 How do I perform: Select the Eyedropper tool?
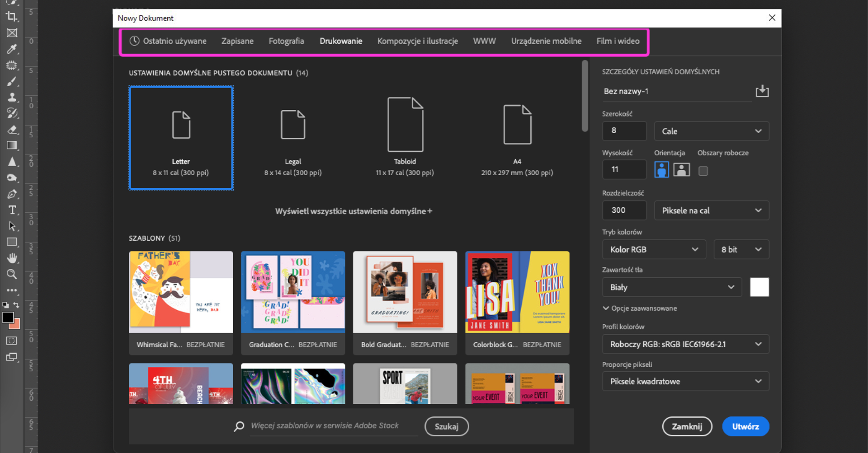(x=12, y=49)
